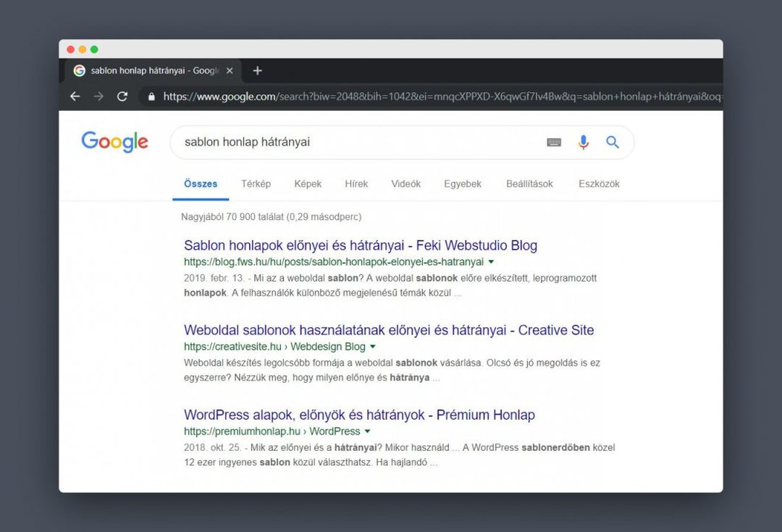Screen dimensions: 782x532
Task: Click the red close window dot
Action: click(70, 49)
